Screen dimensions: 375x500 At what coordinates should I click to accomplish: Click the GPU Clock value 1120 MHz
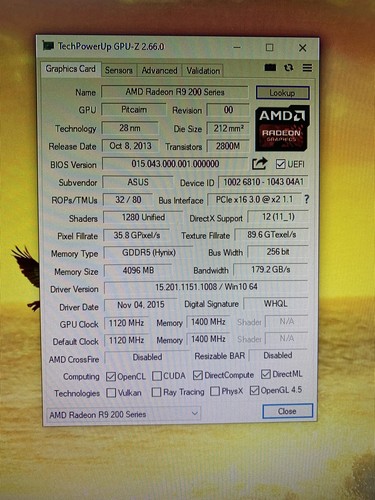126,323
